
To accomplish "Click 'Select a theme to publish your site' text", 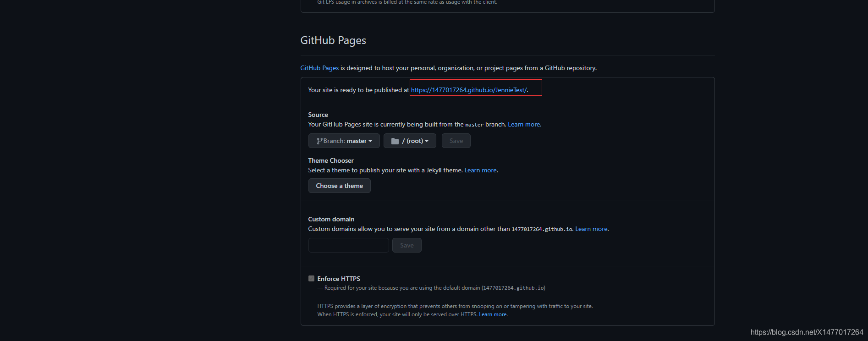I will pyautogui.click(x=385, y=170).
